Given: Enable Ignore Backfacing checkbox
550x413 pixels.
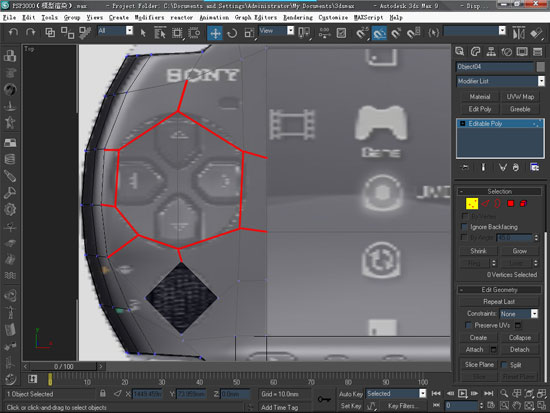Looking at the screenshot, I should [x=465, y=227].
